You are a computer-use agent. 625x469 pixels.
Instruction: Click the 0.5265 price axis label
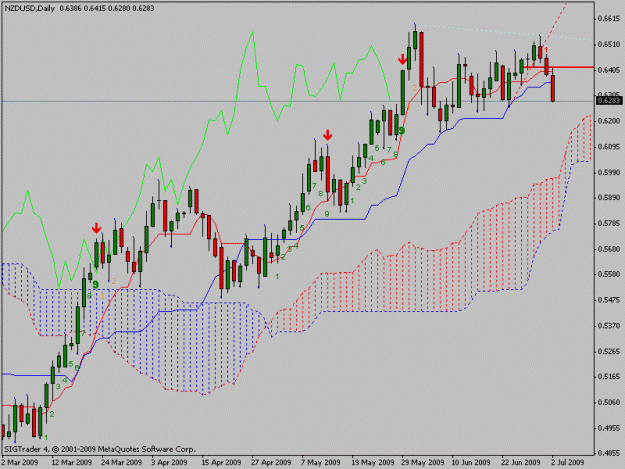609,351
